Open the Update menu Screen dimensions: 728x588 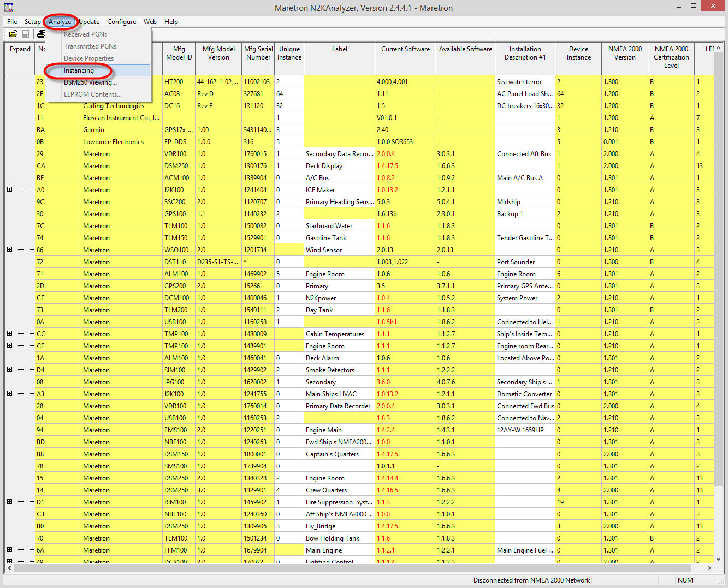pyautogui.click(x=90, y=22)
